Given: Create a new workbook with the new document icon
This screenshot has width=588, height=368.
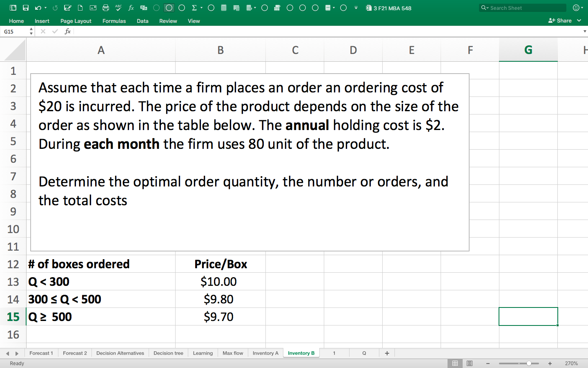Looking at the screenshot, I should pos(80,7).
